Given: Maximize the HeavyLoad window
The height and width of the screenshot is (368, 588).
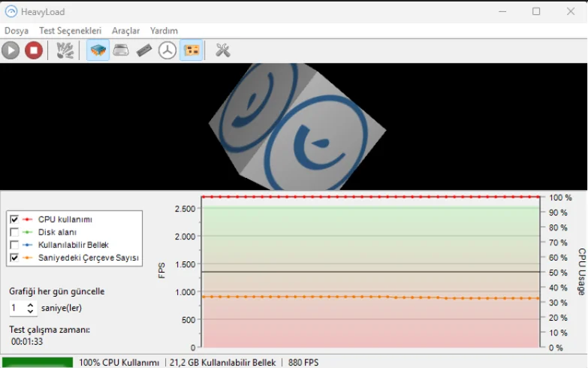Looking at the screenshot, I should point(536,11).
